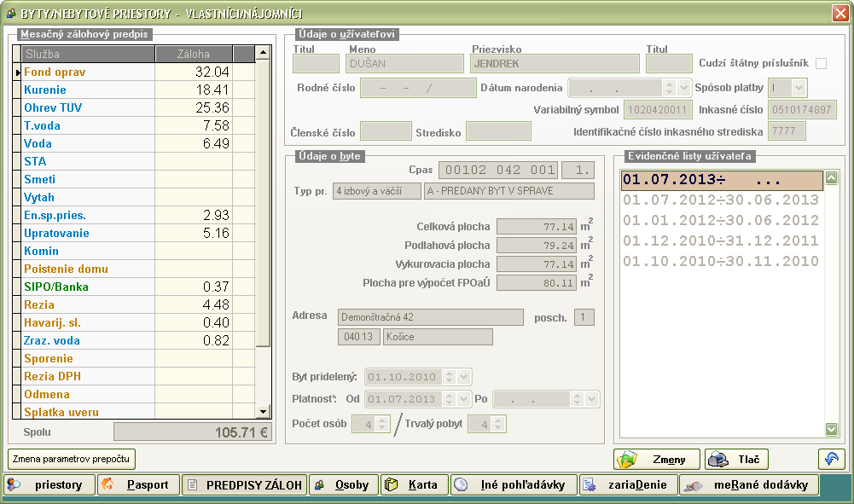Click the Zmeny button icon
Image resolution: width=854 pixels, height=504 pixels.
click(x=627, y=460)
